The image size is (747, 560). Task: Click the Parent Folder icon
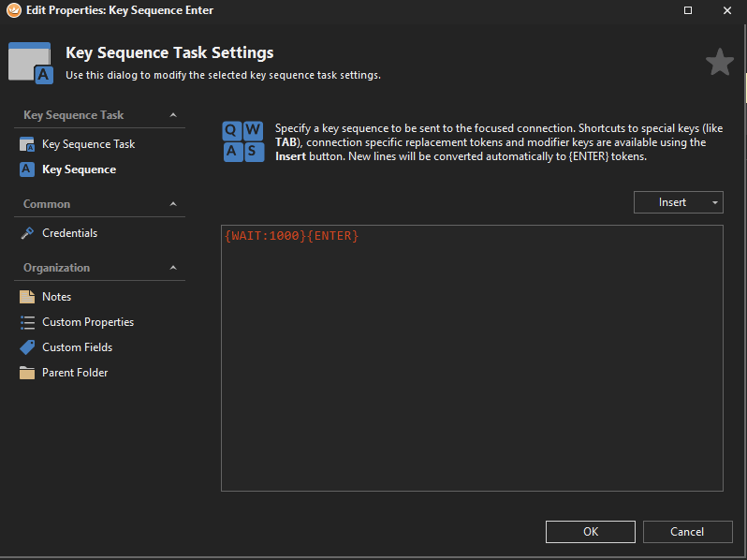[27, 373]
